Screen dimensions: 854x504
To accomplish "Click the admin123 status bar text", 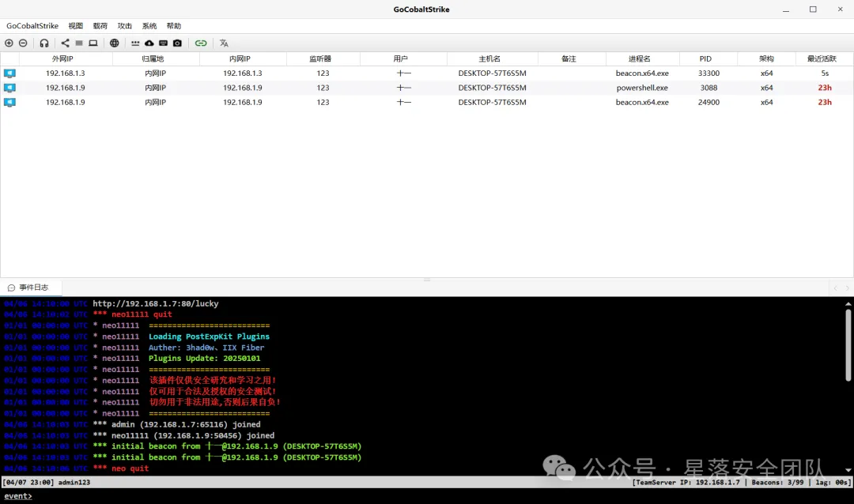I will click(x=74, y=482).
